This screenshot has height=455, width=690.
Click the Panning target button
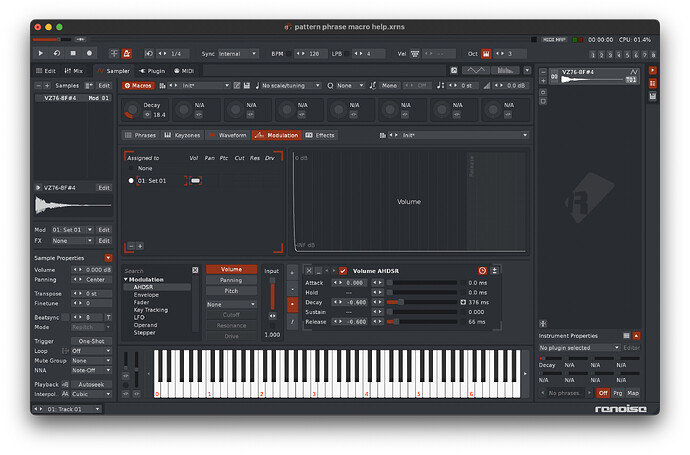point(231,280)
